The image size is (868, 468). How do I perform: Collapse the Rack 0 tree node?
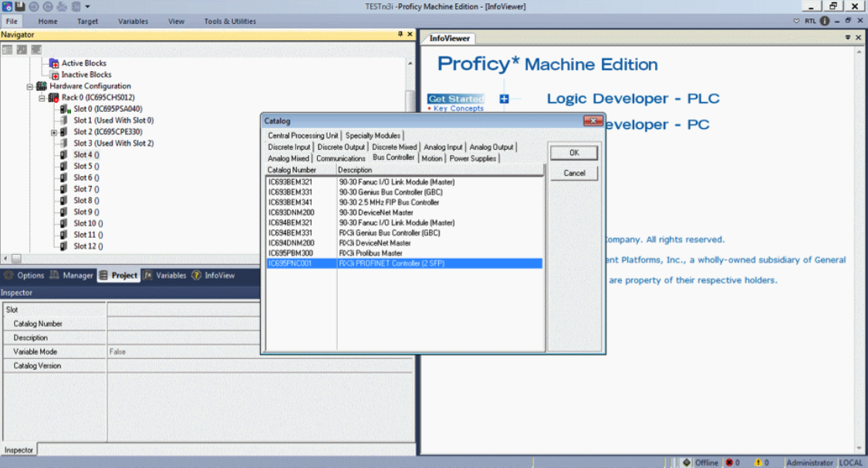42,98
